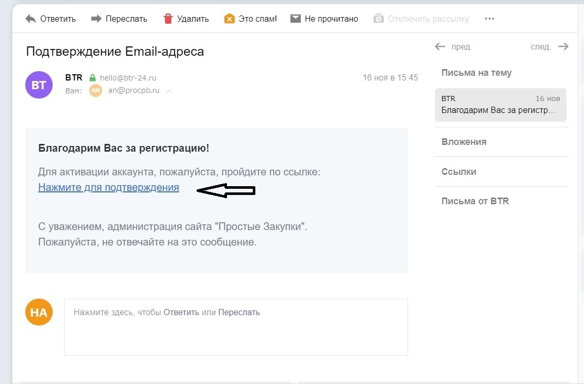
Task: Select the 'Письма на тему' heading
Action: tap(476, 73)
